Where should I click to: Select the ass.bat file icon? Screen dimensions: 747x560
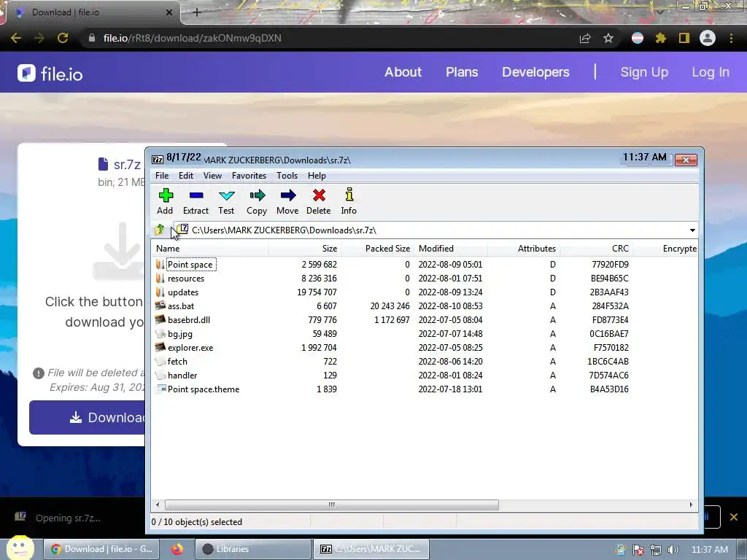pos(160,306)
